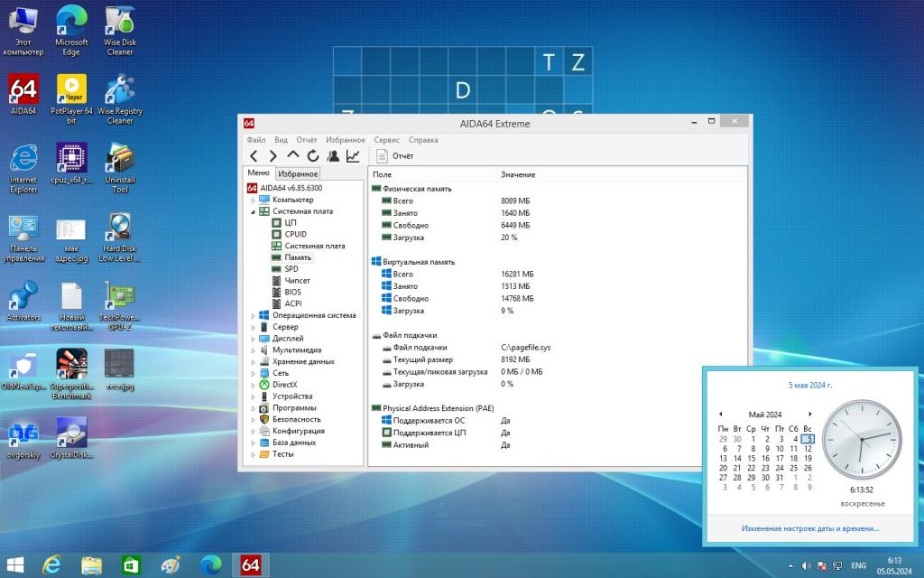The width and height of the screenshot is (924, 578).
Task: Select the C:\pagefile.sys value
Action: click(526, 348)
